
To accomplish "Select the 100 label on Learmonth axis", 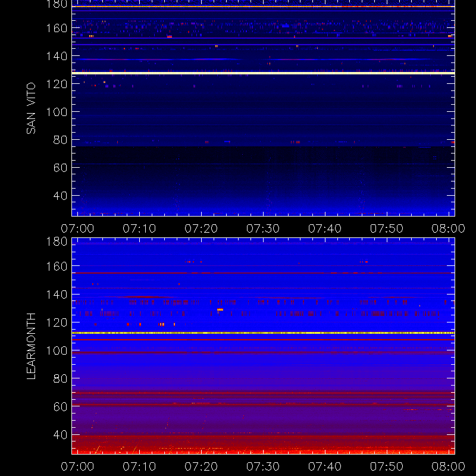I will (57, 350).
